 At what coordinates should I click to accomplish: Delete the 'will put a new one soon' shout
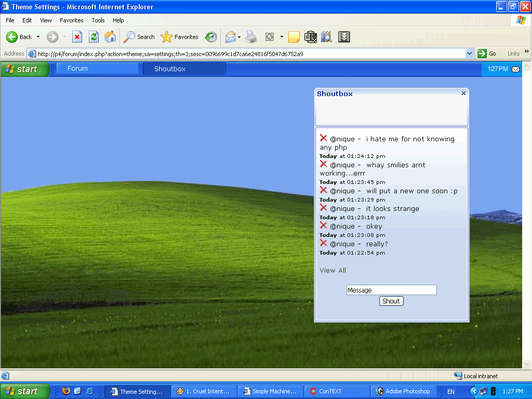coord(323,190)
